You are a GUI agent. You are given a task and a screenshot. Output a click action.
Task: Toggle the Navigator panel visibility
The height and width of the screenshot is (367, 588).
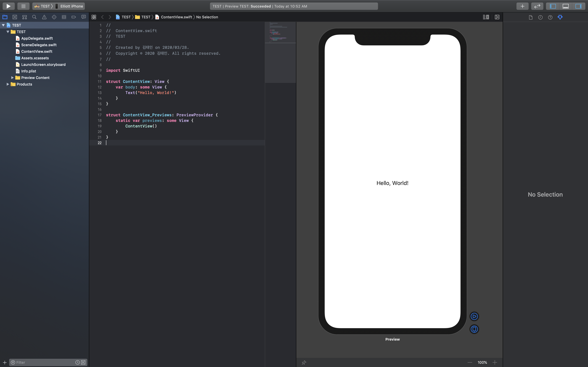click(x=553, y=6)
